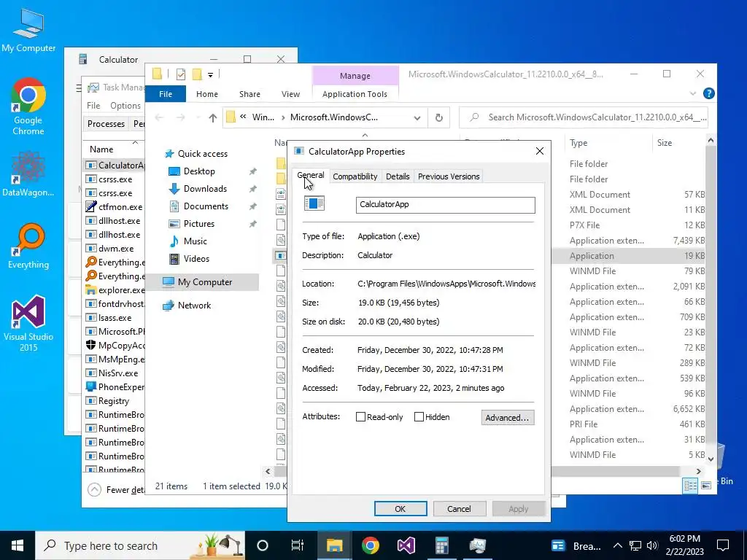Open Visual Studio from the taskbar

coord(406,545)
